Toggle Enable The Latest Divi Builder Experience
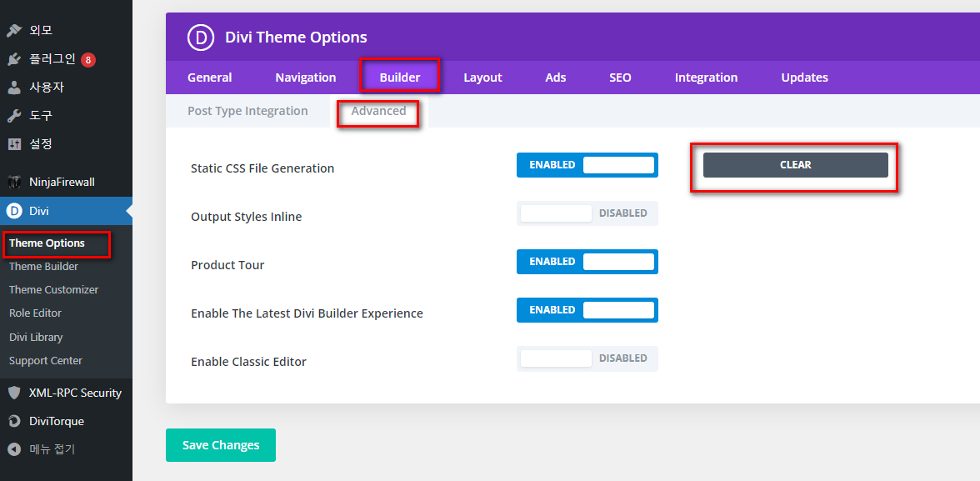Screen dimensions: 980x481 (x=587, y=310)
